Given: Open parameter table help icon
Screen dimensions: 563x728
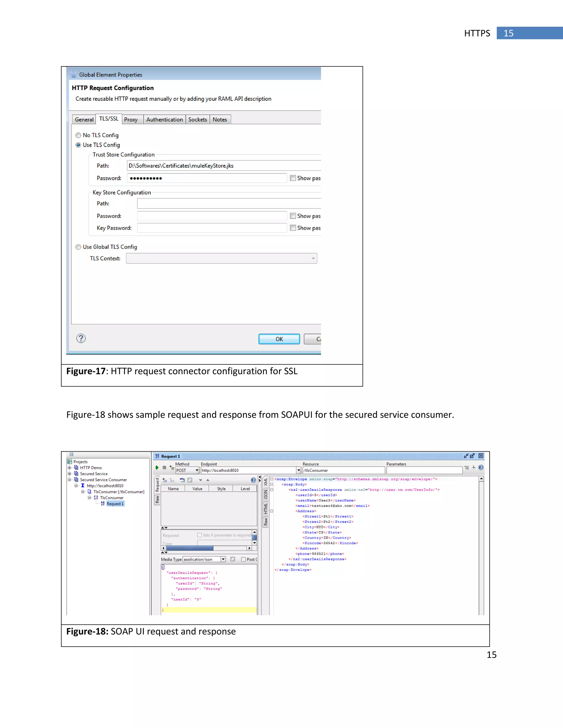Looking at the screenshot, I should click(x=253, y=480).
